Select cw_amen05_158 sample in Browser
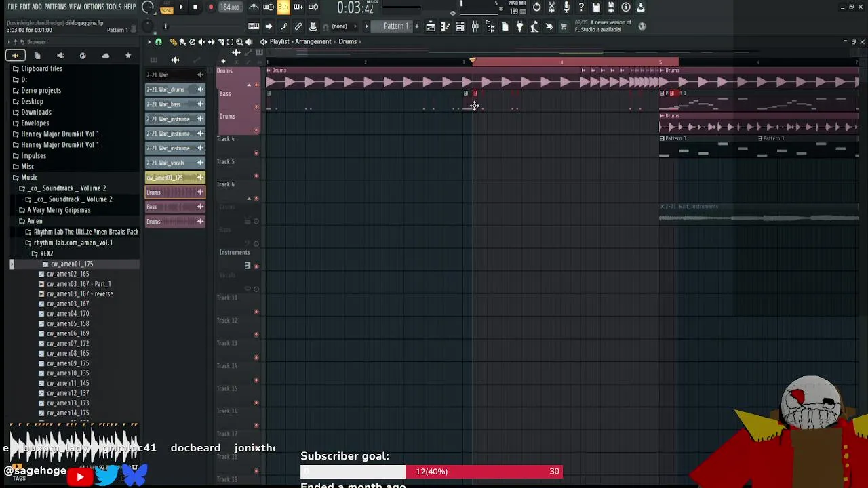This screenshot has height=488, width=868. pyautogui.click(x=68, y=323)
